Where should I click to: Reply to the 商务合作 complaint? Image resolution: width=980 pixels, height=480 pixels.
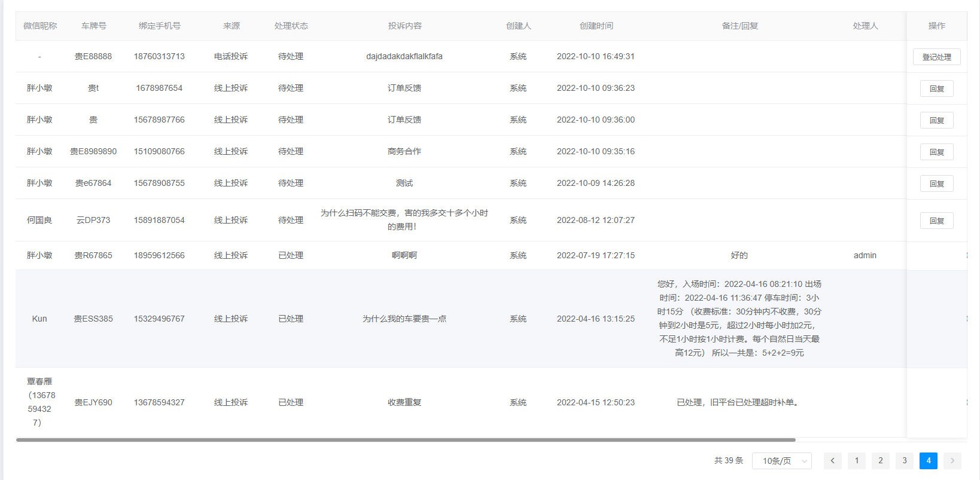936,152
